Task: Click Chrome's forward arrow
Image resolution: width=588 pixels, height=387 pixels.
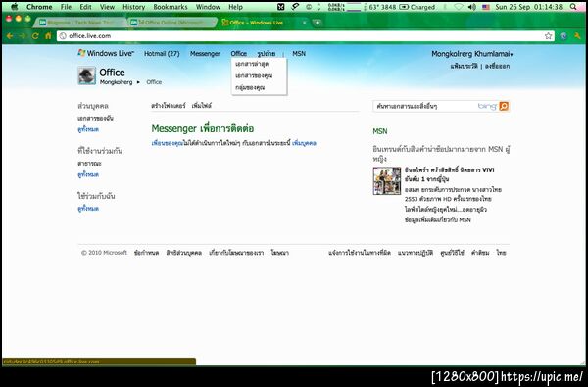Action: point(23,36)
